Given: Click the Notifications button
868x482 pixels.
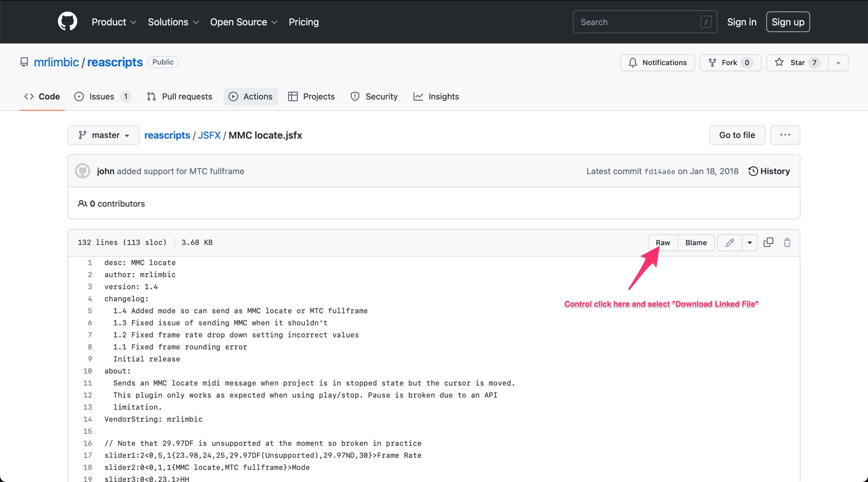Looking at the screenshot, I should [x=657, y=63].
